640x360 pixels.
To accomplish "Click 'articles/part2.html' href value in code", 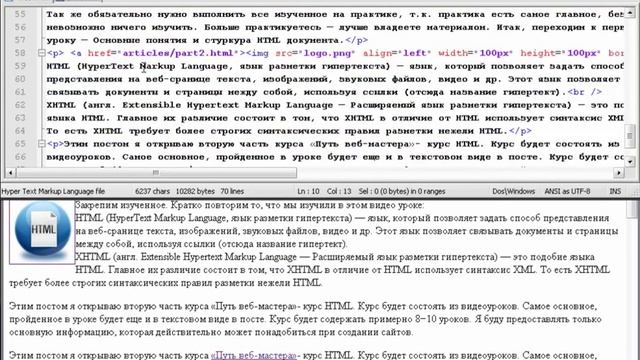I will (177, 53).
